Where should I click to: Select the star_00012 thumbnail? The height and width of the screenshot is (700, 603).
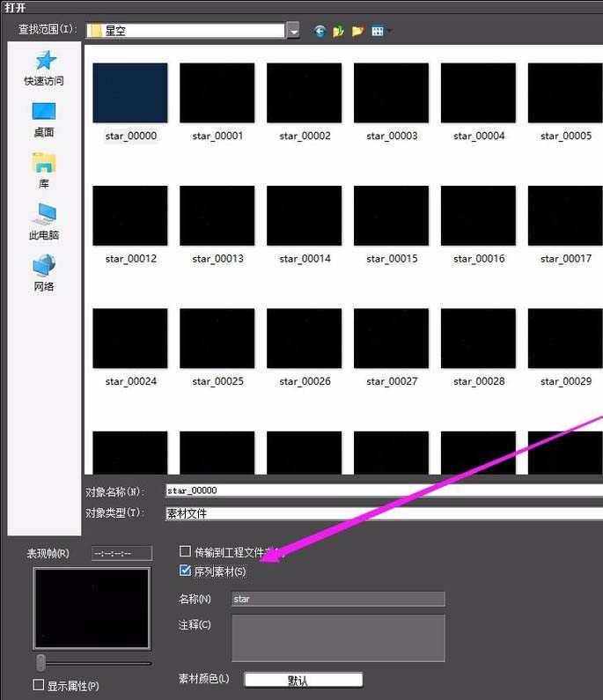[130, 216]
